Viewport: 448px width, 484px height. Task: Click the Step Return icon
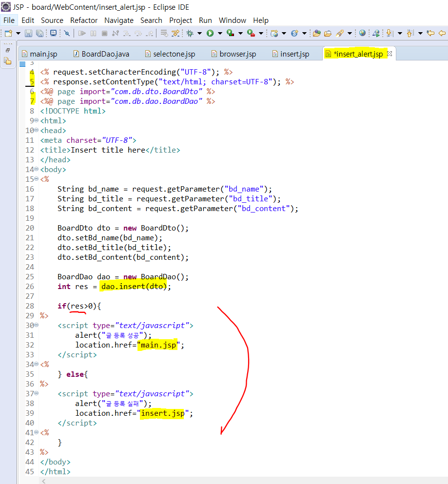150,33
